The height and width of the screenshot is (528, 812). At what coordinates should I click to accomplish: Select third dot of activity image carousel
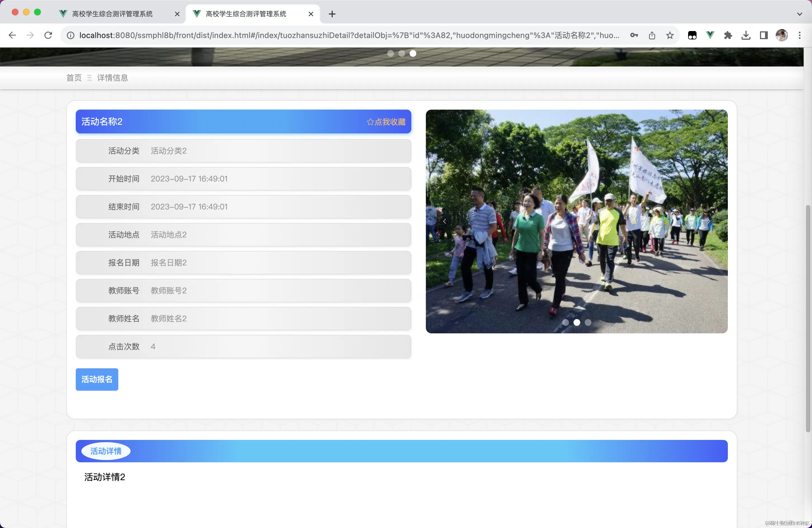(588, 322)
